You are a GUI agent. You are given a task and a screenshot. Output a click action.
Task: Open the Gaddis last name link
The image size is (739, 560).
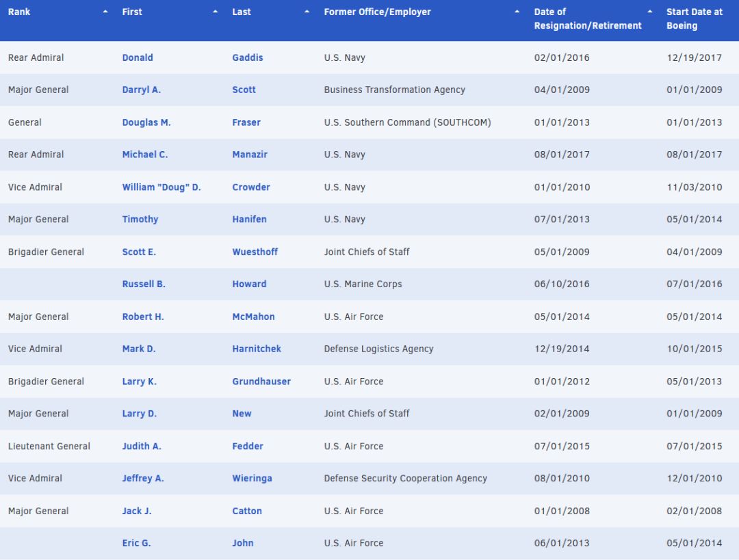(247, 58)
